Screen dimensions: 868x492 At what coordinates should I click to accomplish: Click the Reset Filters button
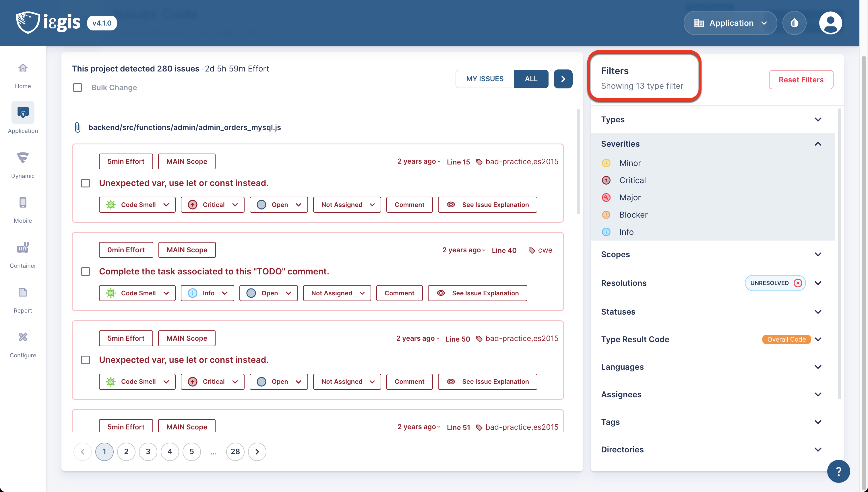coord(801,80)
